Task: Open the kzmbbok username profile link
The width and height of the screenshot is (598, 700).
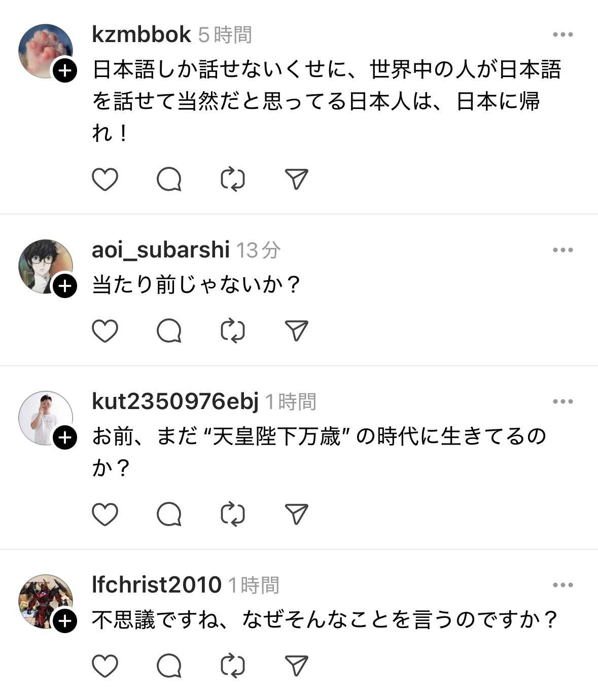Action: pyautogui.click(x=142, y=35)
